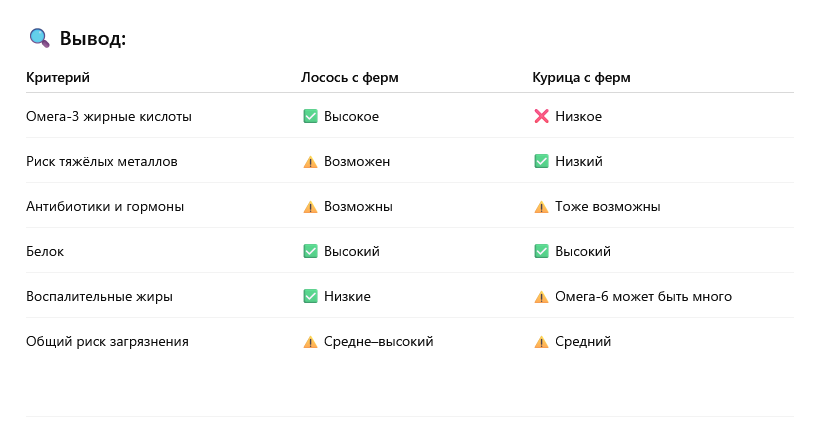
Task: Click green check icon next to Высокое
Action: (x=310, y=116)
